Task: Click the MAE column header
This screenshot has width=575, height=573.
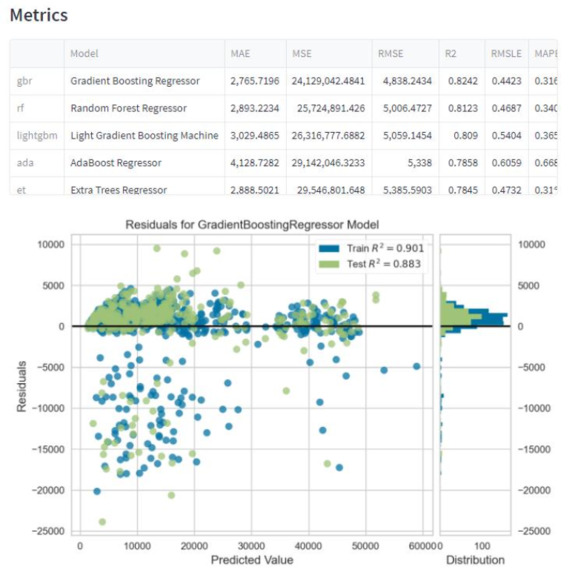Action: (255, 54)
